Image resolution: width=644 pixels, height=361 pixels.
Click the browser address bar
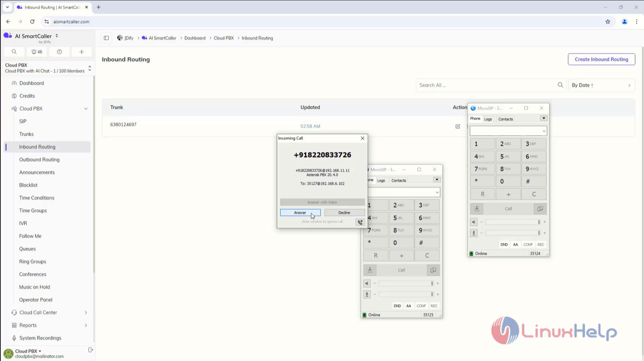pos(323,22)
